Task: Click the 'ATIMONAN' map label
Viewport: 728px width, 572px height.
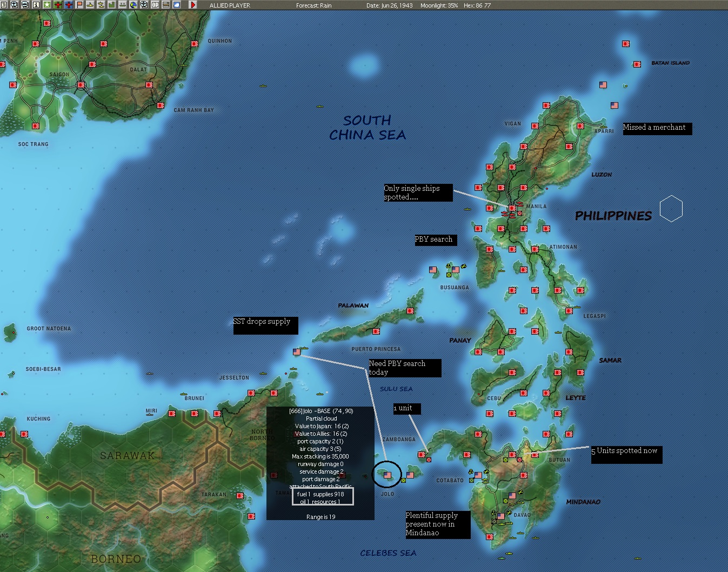Action: pos(563,247)
